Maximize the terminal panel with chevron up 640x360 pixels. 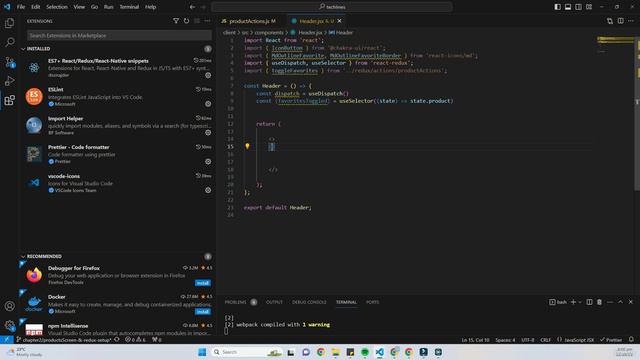[x=620, y=302]
